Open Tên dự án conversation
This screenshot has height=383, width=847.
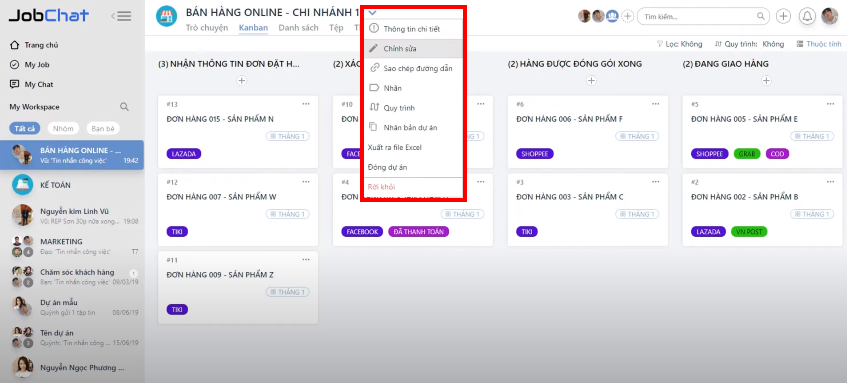point(72,338)
